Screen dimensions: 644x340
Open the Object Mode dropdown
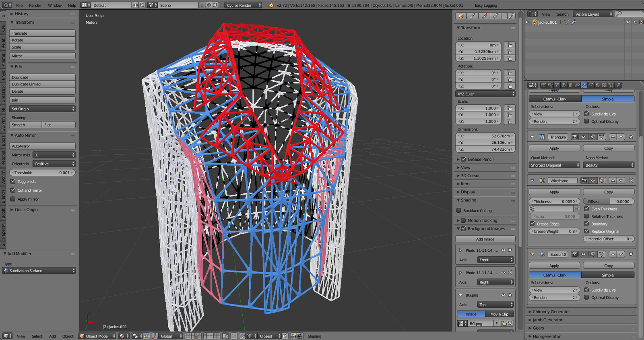[x=97, y=336]
